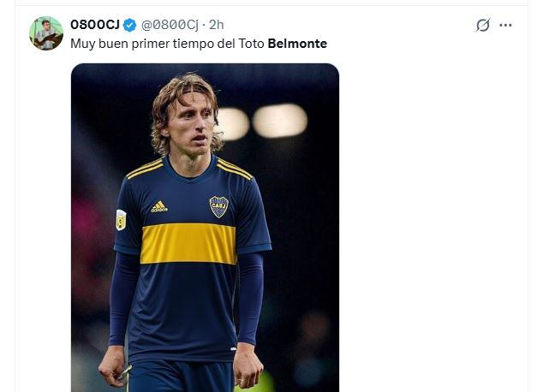
Task: Click the league patch on the sleeve
Action: click(121, 219)
